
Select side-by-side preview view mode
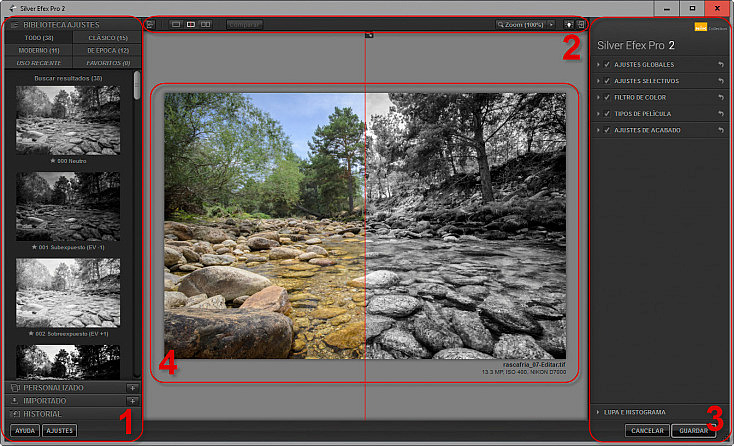pyautogui.click(x=206, y=24)
